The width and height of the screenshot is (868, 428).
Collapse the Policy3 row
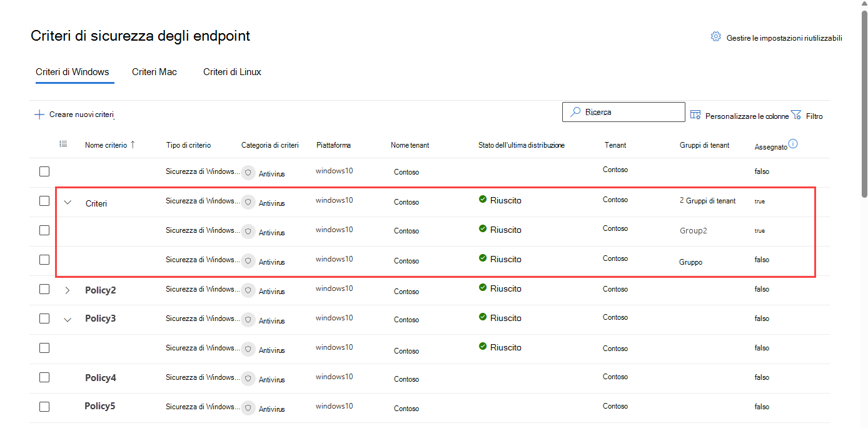[68, 319]
